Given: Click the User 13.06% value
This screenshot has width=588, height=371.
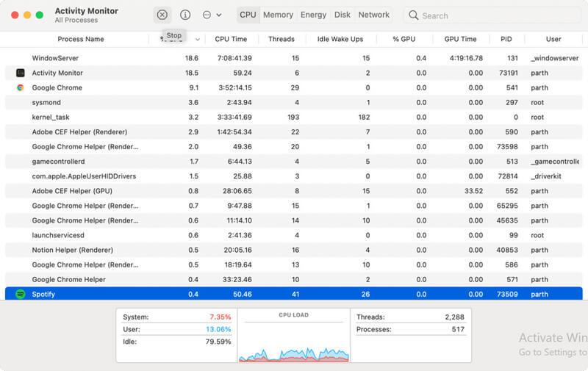Looking at the screenshot, I should tap(218, 329).
